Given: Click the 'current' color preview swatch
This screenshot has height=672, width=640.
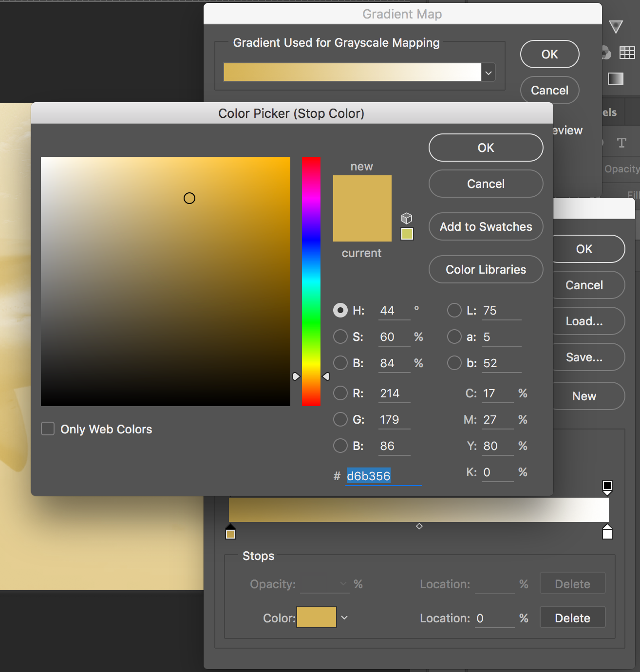Looking at the screenshot, I should point(362,225).
